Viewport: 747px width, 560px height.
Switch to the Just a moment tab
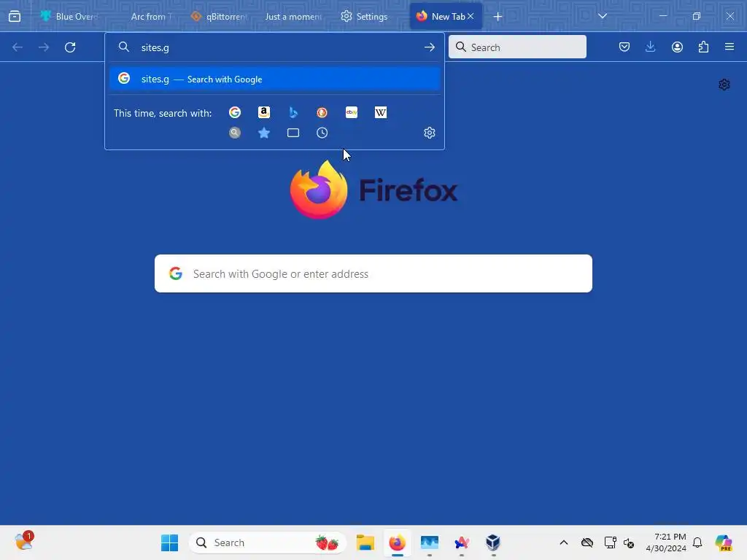tap(293, 16)
